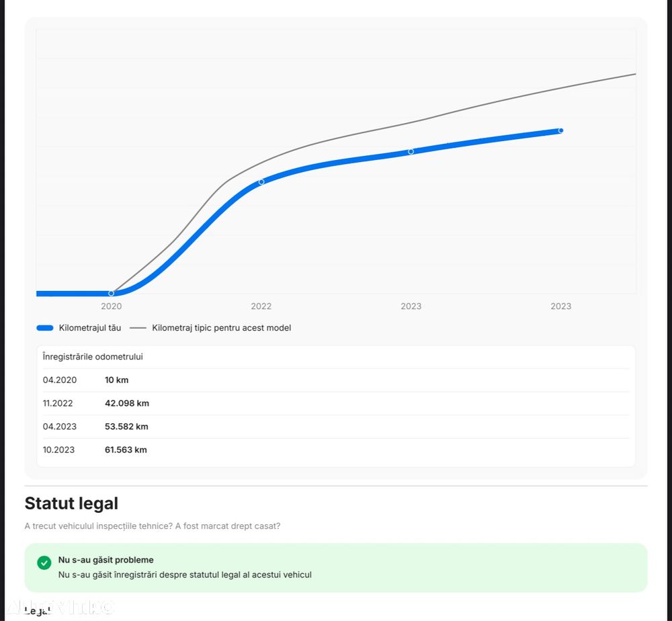
Task: Select the 04.2023 odometer record date
Action: [60, 427]
